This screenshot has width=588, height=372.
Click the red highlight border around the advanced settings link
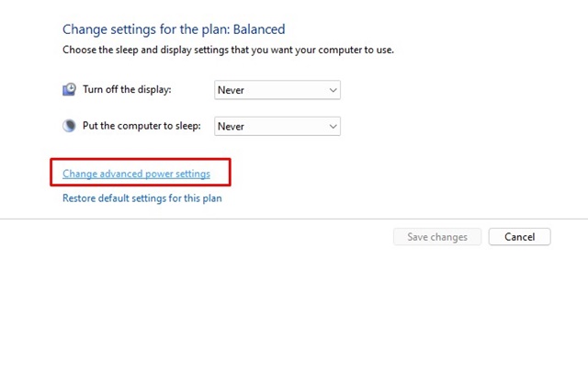(x=229, y=172)
